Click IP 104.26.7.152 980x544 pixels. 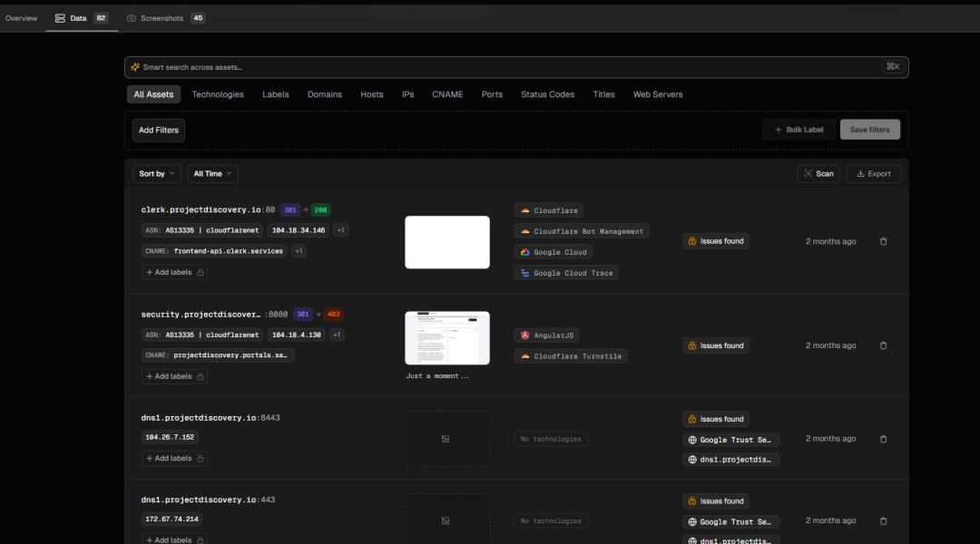(170, 437)
